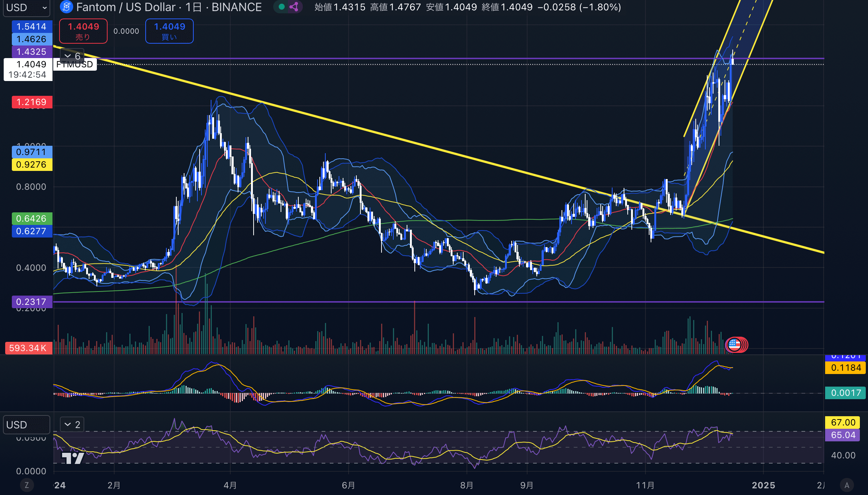Click the purple ideas share icon
Image resolution: width=868 pixels, height=495 pixels.
click(294, 7)
